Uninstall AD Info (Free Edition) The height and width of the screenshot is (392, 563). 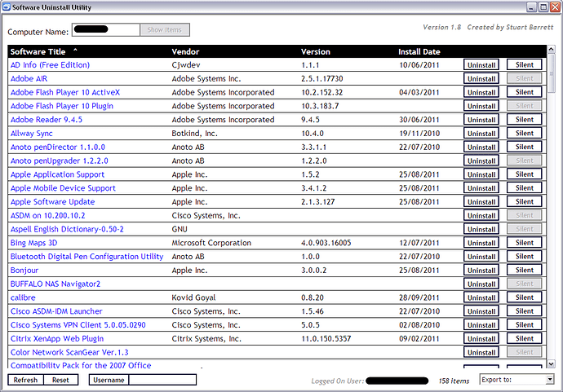(x=481, y=65)
